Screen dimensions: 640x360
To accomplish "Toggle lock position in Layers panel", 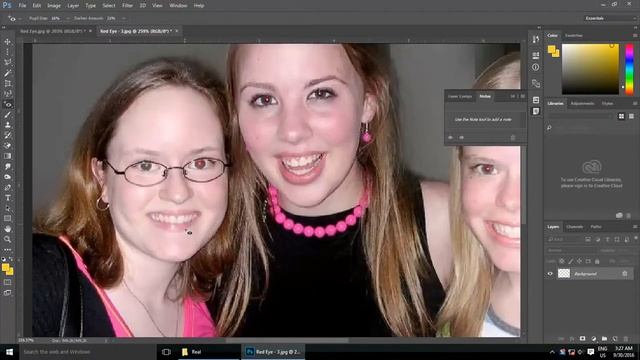I will [579, 261].
